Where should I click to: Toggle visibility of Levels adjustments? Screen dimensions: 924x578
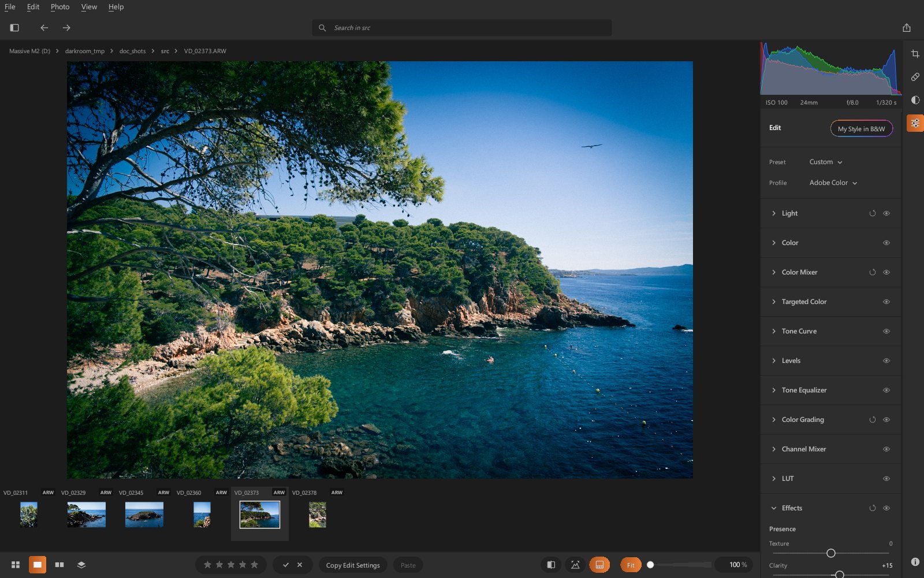click(x=886, y=361)
